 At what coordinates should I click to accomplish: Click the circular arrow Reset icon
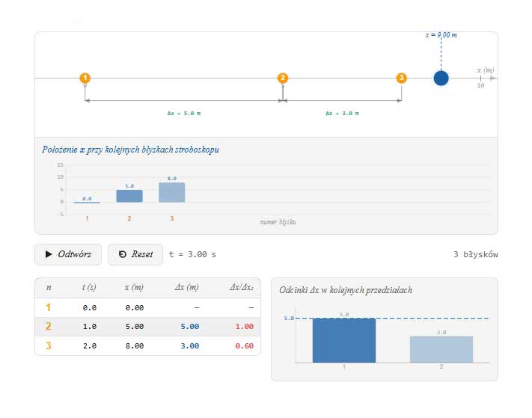(x=123, y=254)
